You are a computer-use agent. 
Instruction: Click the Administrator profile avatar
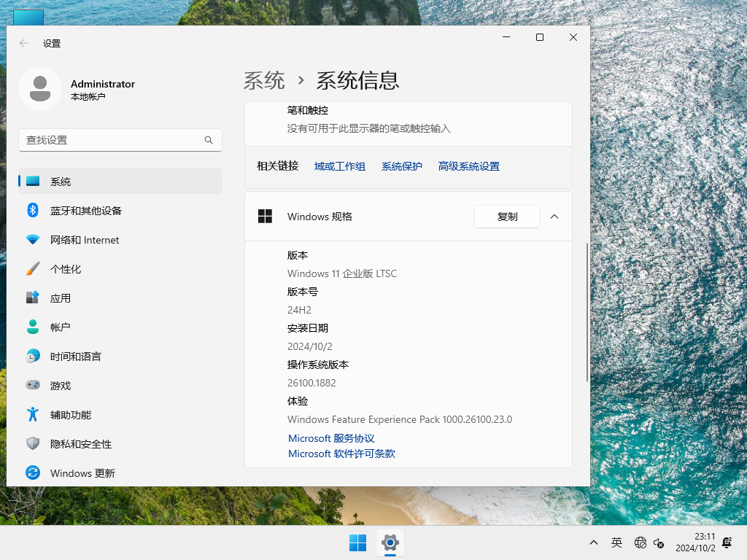click(x=40, y=88)
